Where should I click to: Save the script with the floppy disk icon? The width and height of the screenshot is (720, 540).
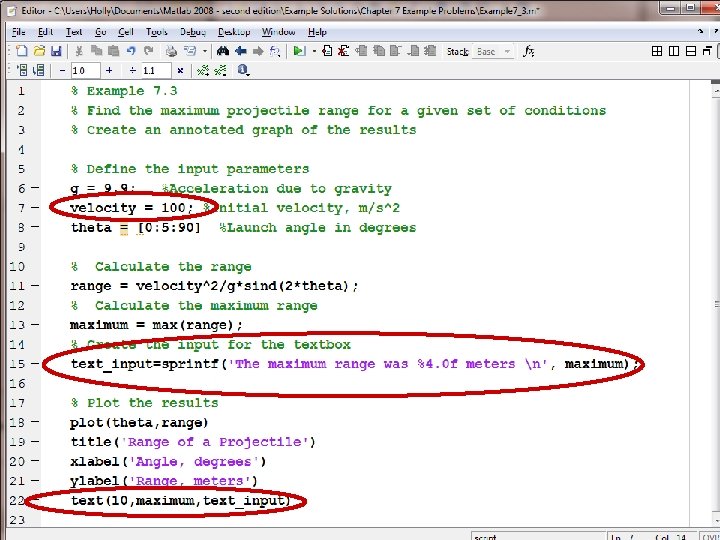56,51
